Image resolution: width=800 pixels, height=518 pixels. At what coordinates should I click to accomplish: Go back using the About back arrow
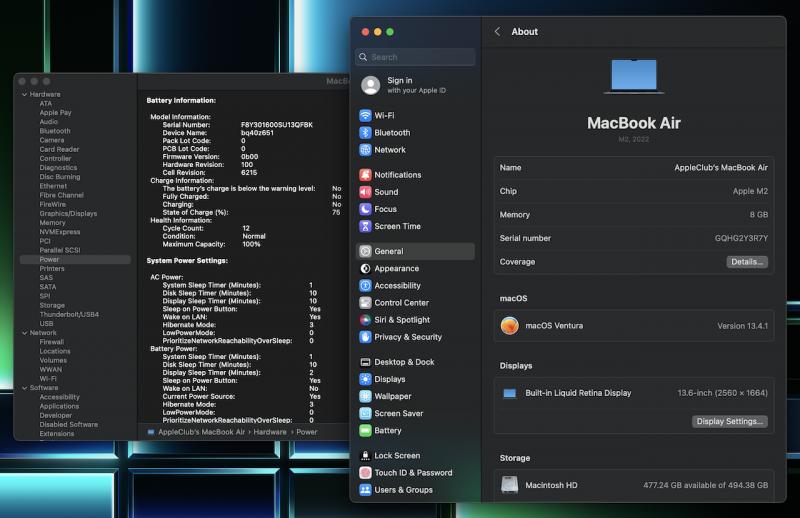click(x=497, y=32)
